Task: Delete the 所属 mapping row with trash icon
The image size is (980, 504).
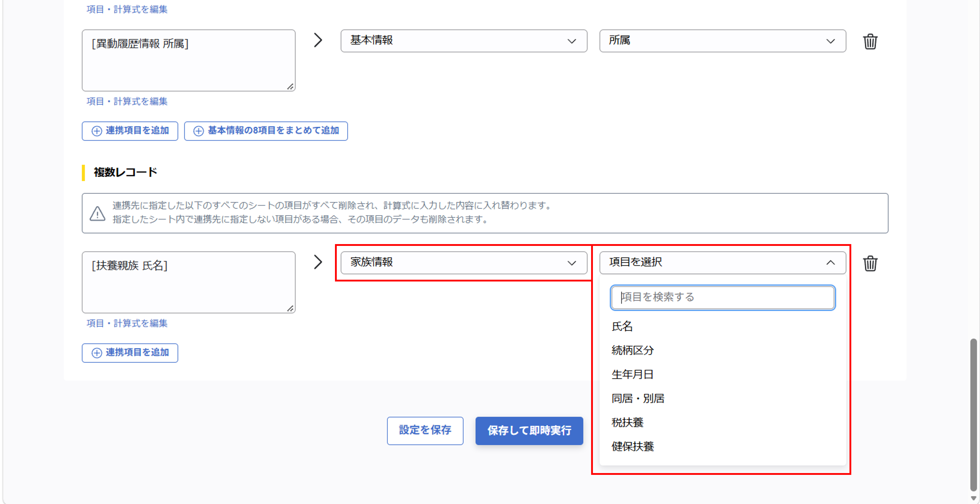Action: pos(870,41)
